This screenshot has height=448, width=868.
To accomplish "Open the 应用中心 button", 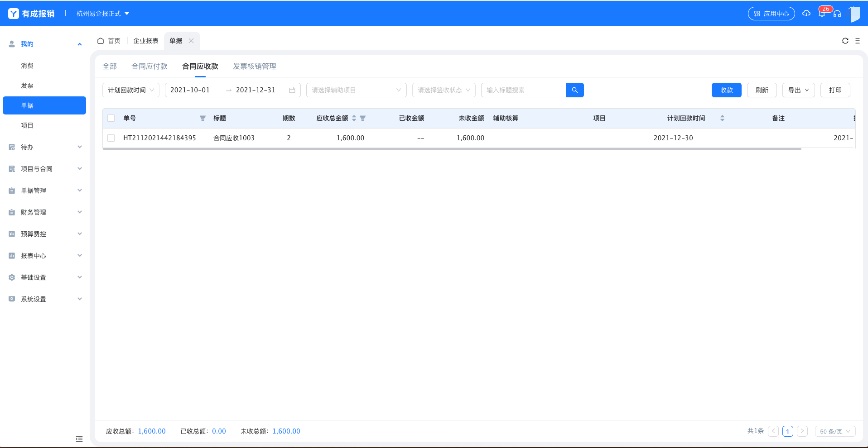I will click(772, 14).
